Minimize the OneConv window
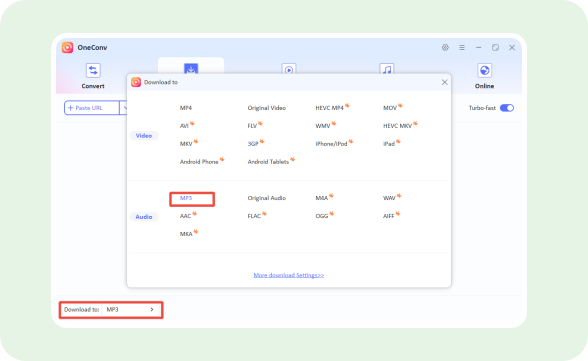 [x=478, y=48]
